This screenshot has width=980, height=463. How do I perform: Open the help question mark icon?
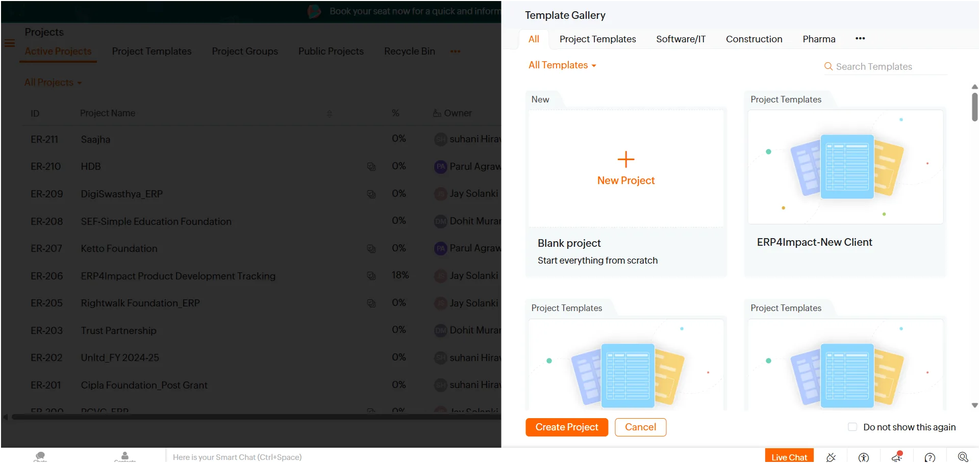point(930,457)
